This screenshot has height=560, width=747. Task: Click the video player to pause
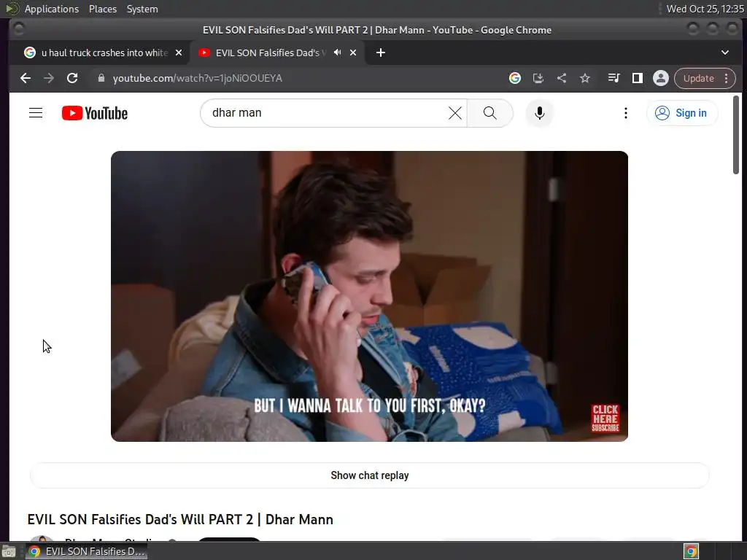369,296
